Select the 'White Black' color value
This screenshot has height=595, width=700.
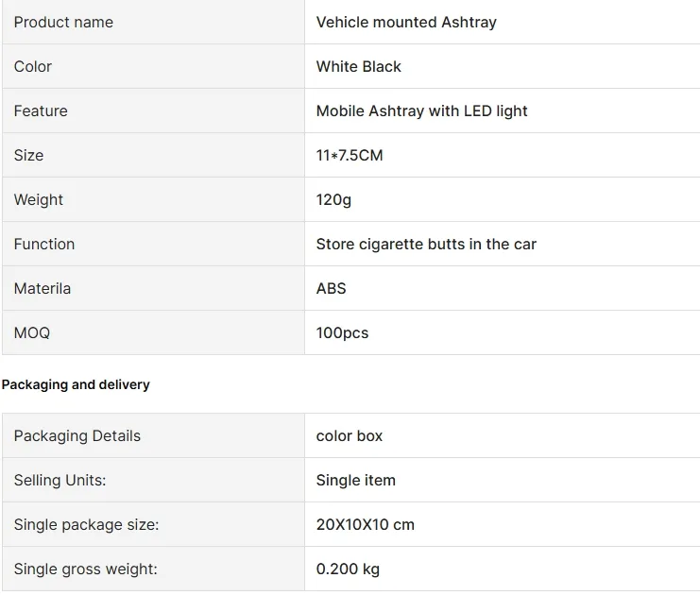coord(359,66)
